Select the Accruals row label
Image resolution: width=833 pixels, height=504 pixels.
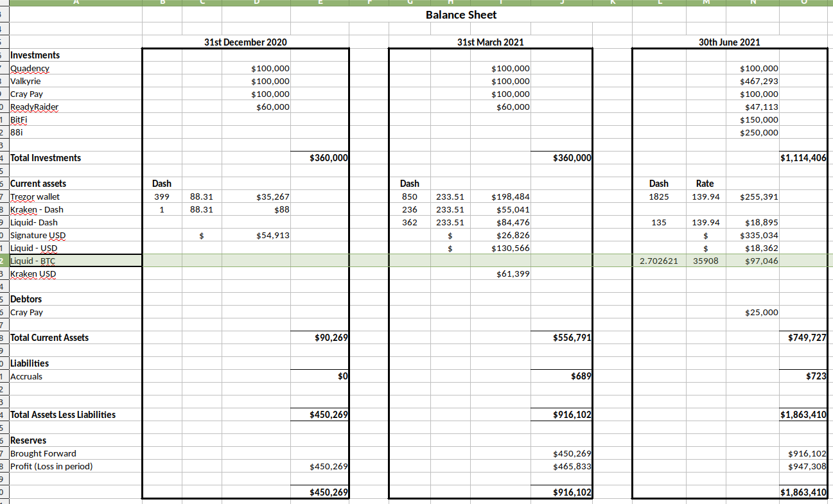pos(26,376)
